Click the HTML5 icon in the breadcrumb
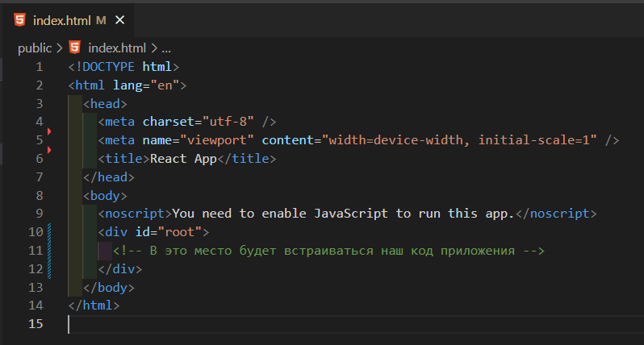The width and height of the screenshot is (644, 345). click(x=75, y=48)
